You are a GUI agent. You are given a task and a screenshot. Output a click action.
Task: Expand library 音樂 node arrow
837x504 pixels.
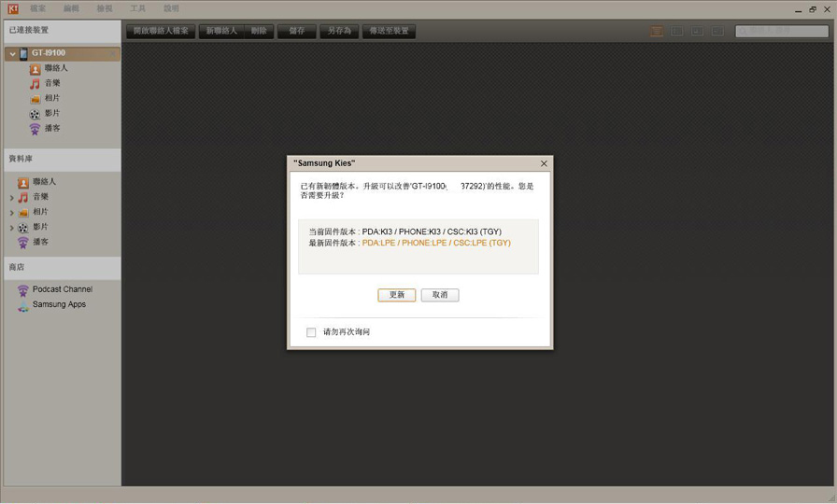11,197
